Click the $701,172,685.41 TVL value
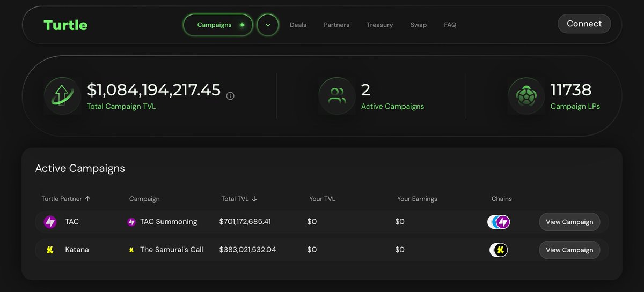The image size is (644, 292). pyautogui.click(x=245, y=222)
